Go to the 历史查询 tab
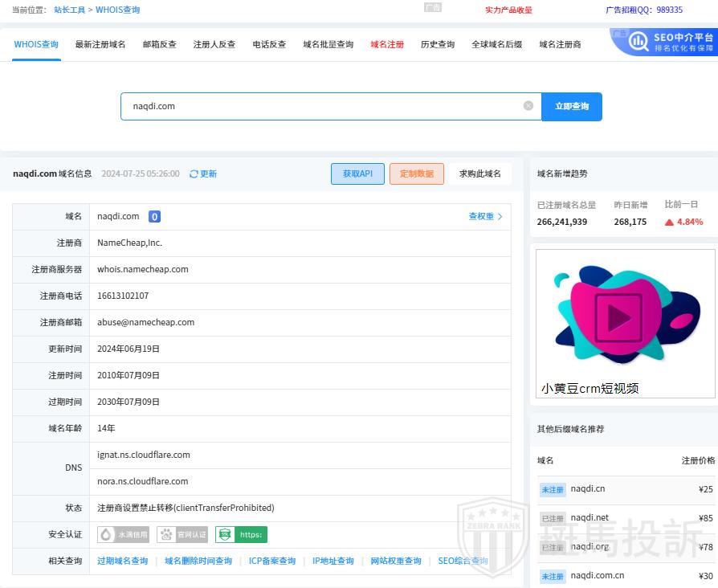 (x=438, y=45)
